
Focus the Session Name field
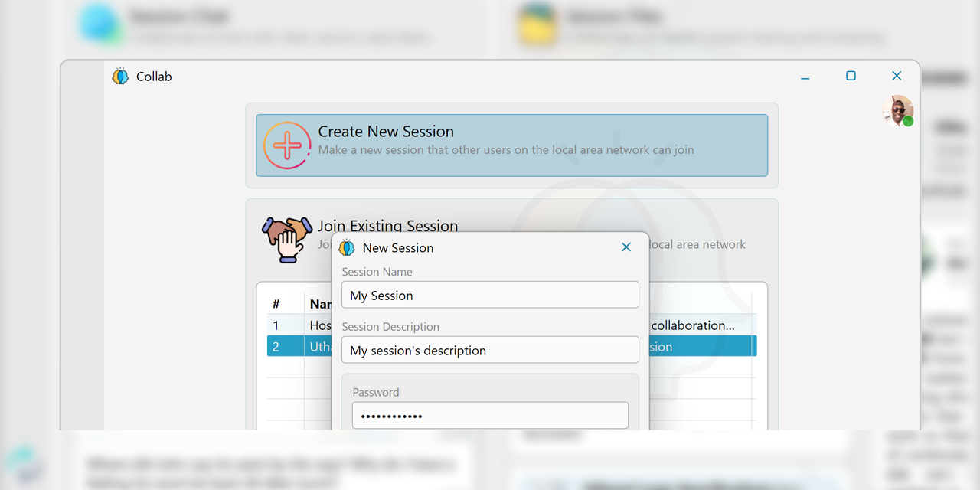click(490, 295)
